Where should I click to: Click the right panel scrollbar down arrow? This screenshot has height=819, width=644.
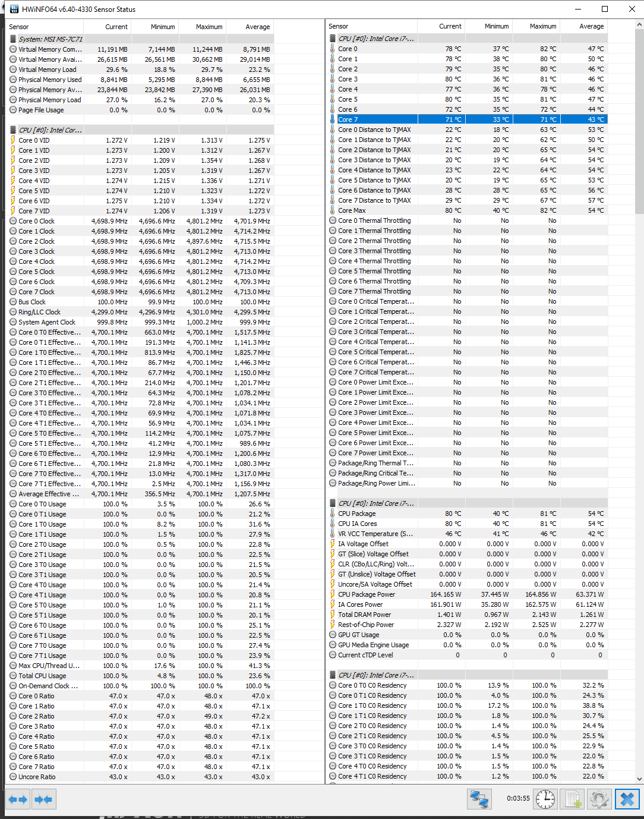(x=639, y=778)
